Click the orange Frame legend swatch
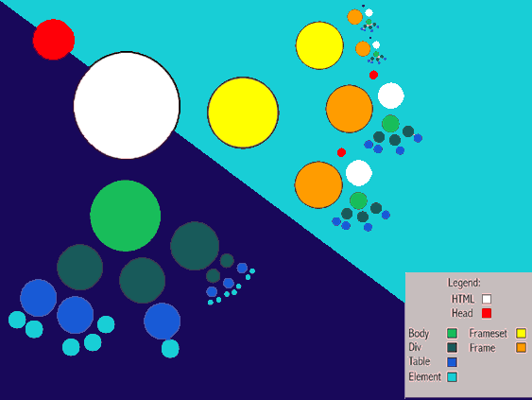The width and height of the screenshot is (532, 400). click(522, 347)
